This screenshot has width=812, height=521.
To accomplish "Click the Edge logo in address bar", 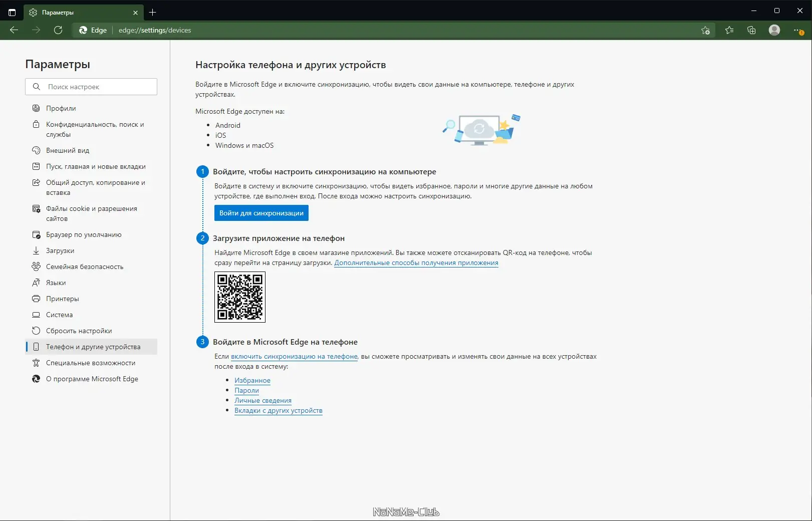I will [83, 30].
